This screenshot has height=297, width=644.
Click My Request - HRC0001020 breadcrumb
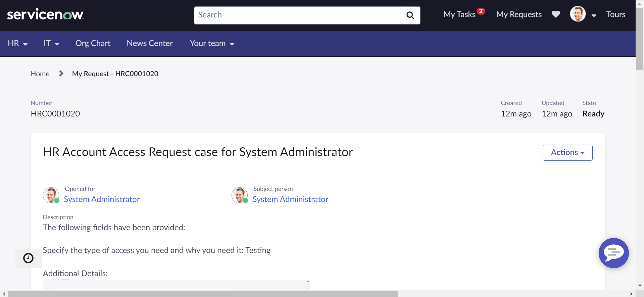pyautogui.click(x=115, y=73)
